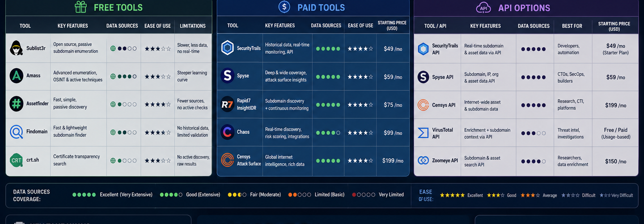Click BEST FOR column header in API Options
Viewport: 644px width, 224px height.
(572, 26)
